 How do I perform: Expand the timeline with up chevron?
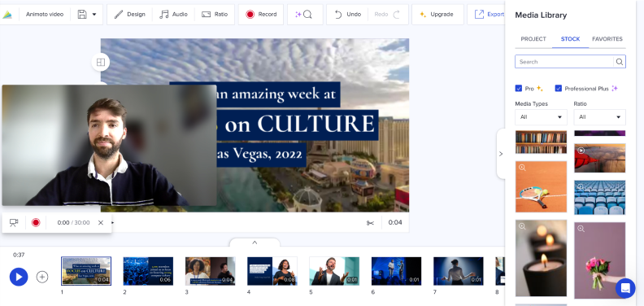point(255,243)
